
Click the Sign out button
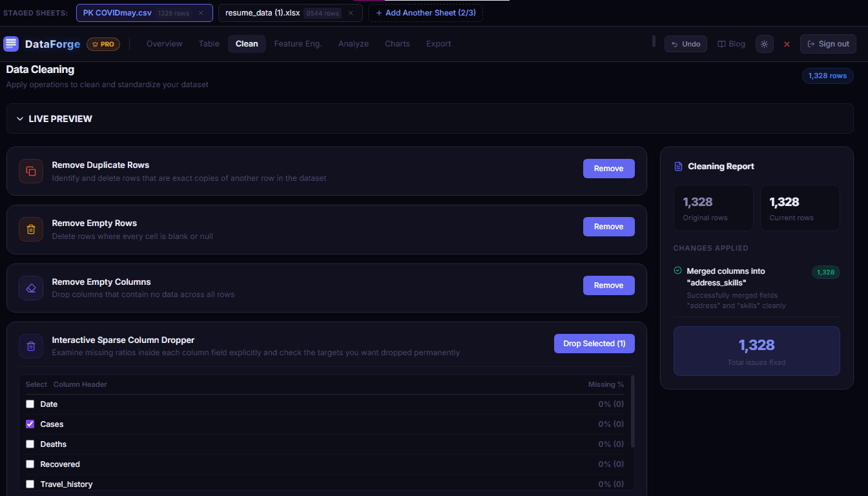828,44
